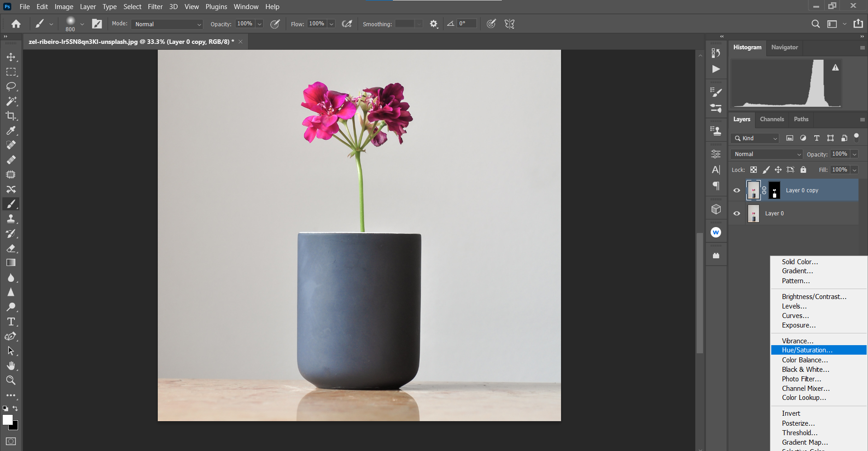Click the Home button in options bar

(16, 24)
